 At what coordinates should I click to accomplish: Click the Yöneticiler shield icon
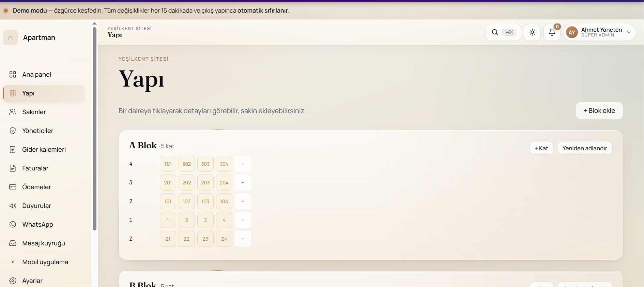click(13, 131)
